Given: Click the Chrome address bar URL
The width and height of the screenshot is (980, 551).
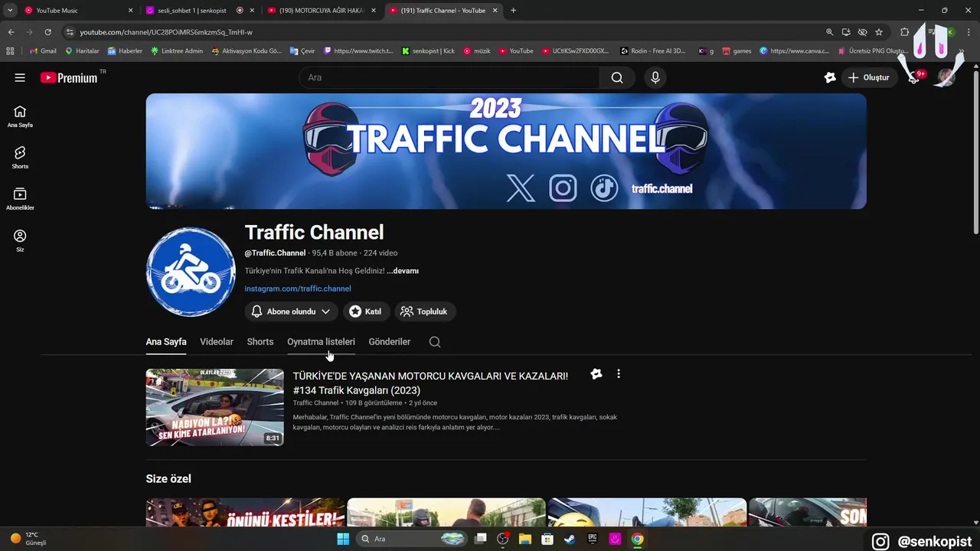Looking at the screenshot, I should click(166, 32).
